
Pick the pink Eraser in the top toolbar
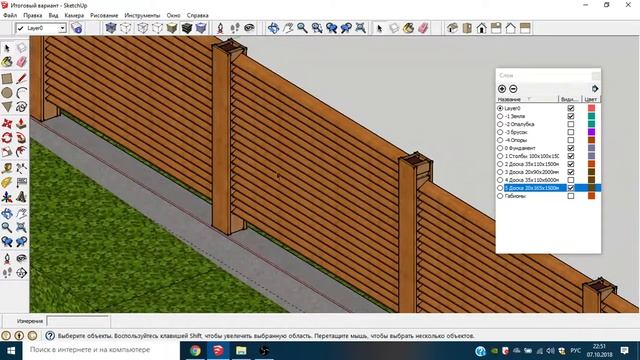423,28
